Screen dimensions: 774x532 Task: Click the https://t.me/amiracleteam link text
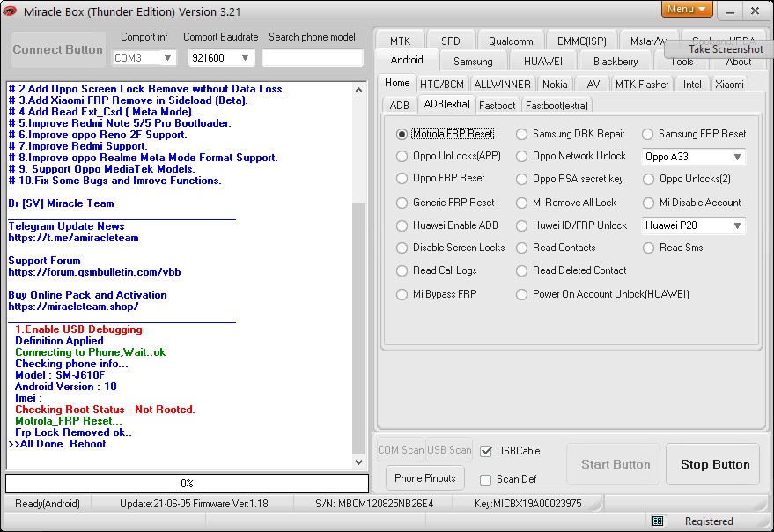74,238
